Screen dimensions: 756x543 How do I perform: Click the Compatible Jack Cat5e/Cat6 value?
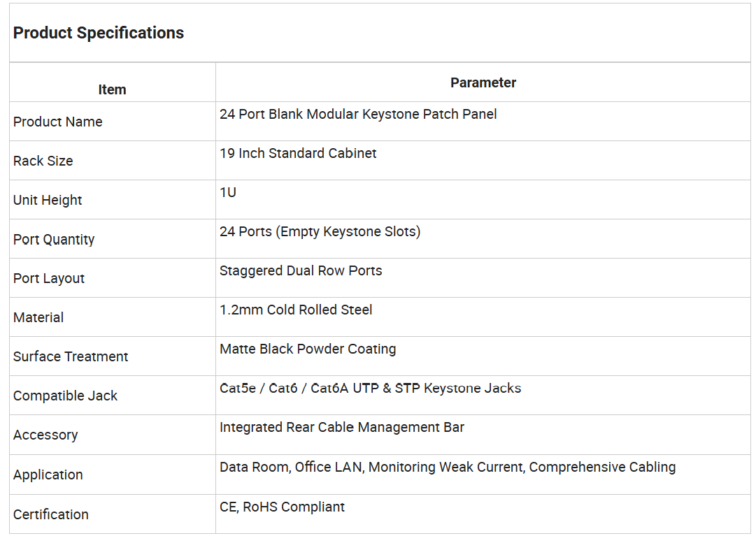(x=370, y=389)
